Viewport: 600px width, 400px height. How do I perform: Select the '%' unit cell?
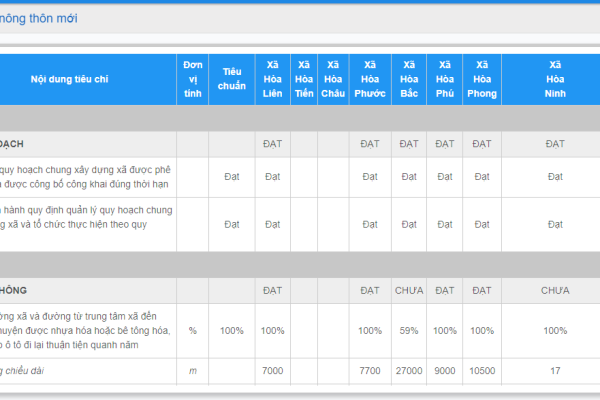[192, 331]
